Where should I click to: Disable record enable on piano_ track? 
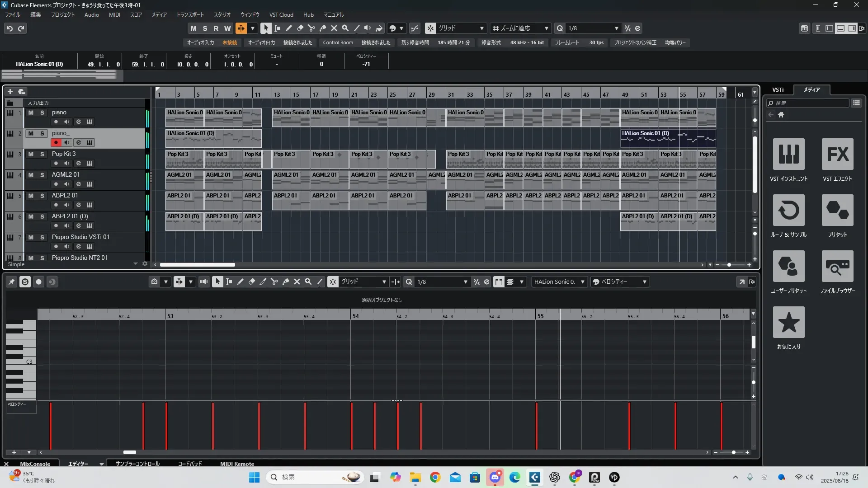pos(56,142)
